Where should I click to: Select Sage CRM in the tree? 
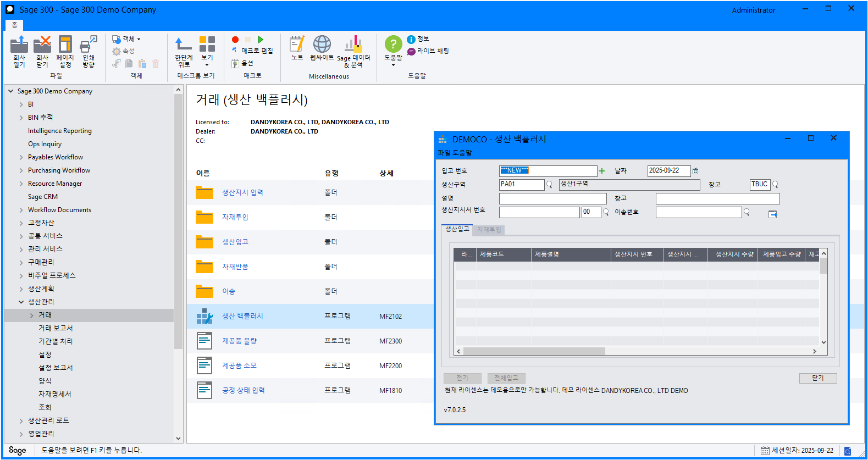pos(43,197)
